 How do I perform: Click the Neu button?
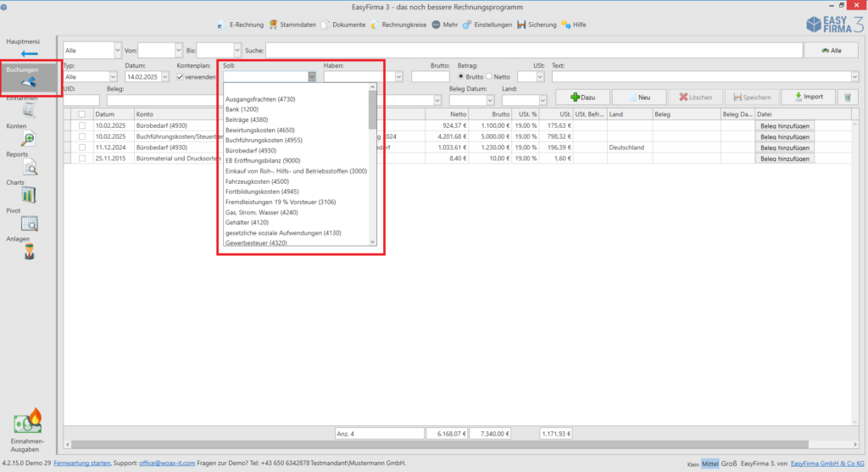pos(639,97)
